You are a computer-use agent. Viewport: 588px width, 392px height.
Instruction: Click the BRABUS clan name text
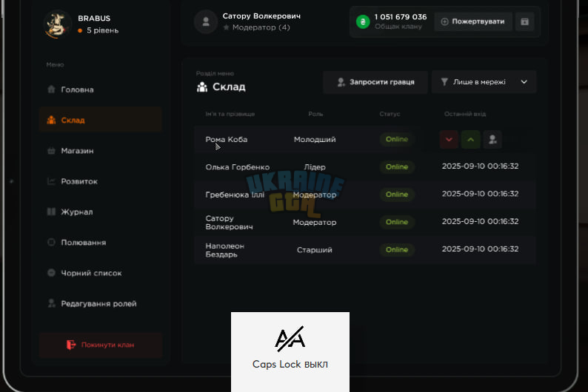94,18
